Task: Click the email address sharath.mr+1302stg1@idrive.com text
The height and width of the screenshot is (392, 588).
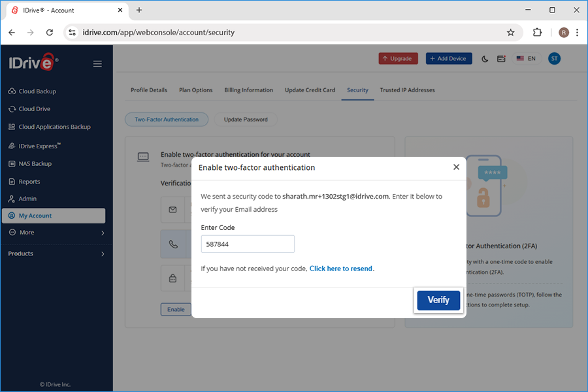Action: point(336,197)
